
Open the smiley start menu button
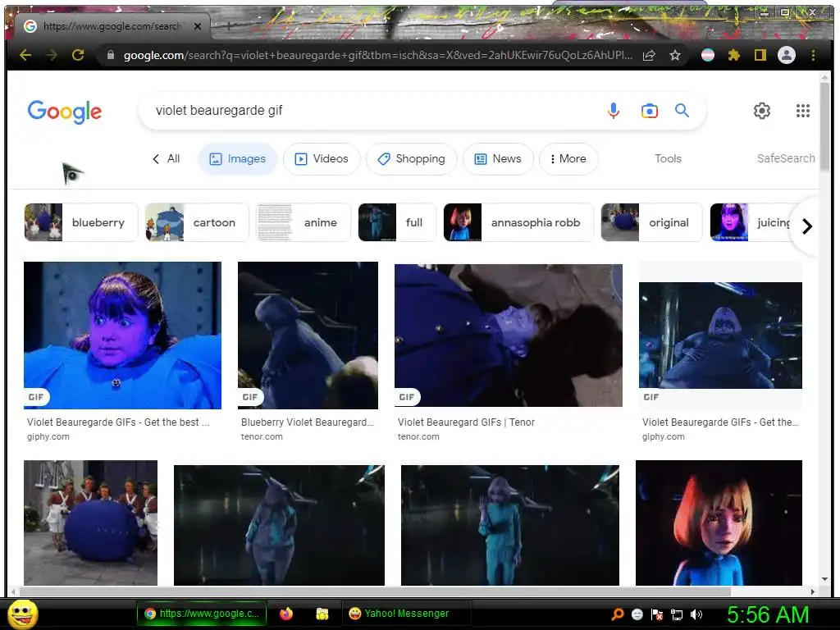[22, 614]
